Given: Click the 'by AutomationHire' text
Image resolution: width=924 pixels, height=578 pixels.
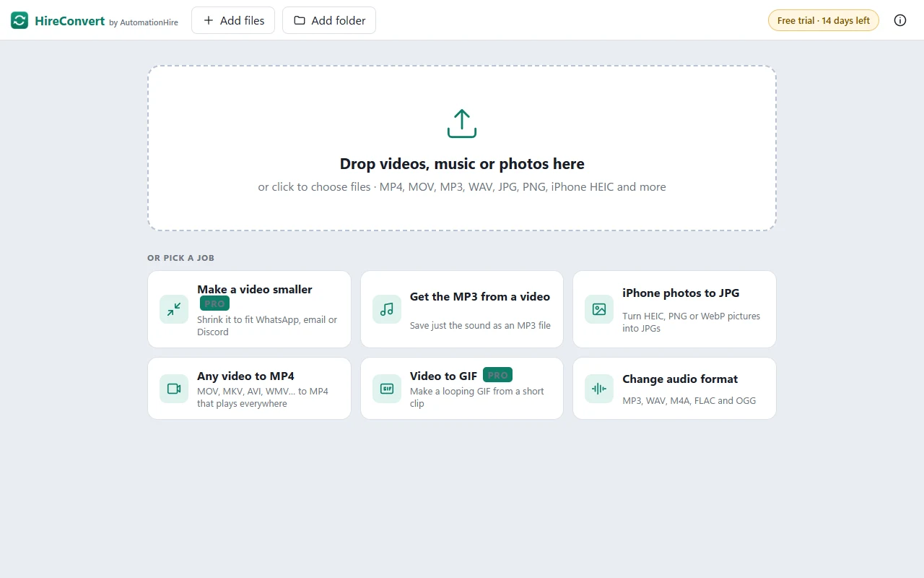Looking at the screenshot, I should (144, 22).
